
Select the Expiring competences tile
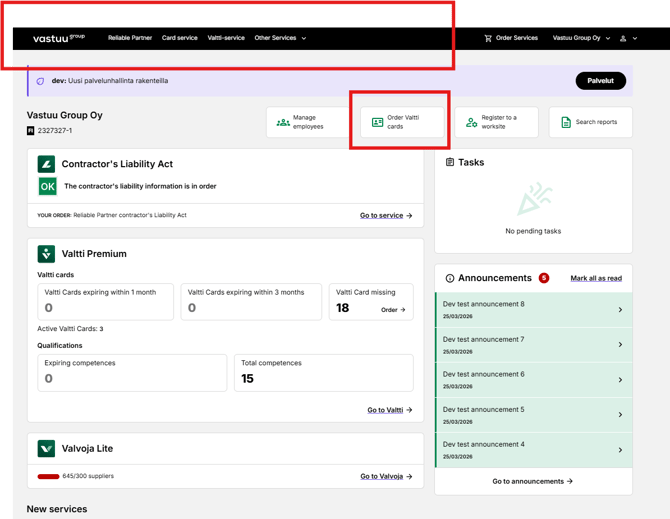tap(132, 372)
